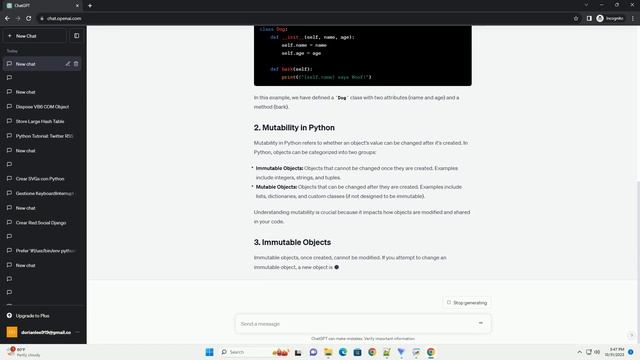Open File Explorer from the taskbar
The image size is (640, 360).
[x=328, y=352]
